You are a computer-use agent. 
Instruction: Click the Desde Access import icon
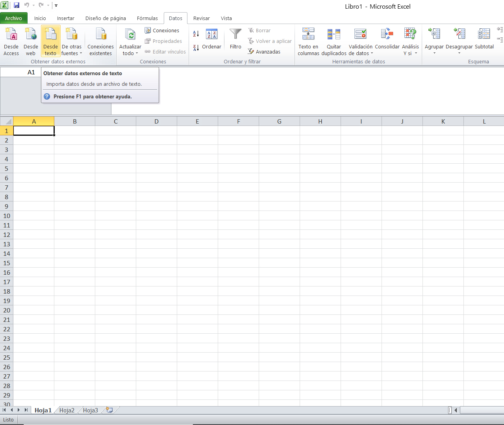pos(11,35)
